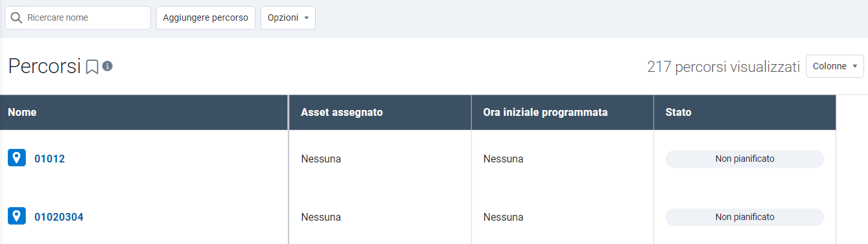Viewport: 868px width, 244px height.
Task: Expand the Opzioni dropdown
Action: pyautogui.click(x=288, y=18)
